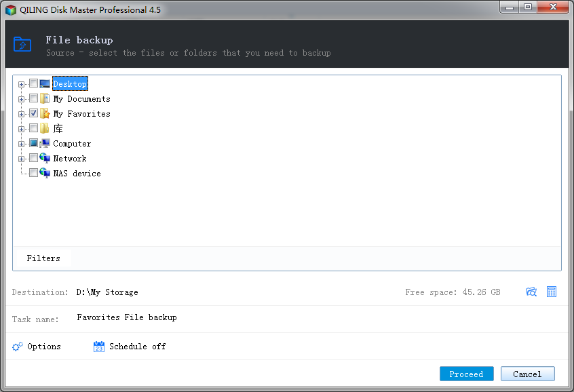This screenshot has height=392, width=574.
Task: Toggle the Computer partial selection checkbox
Action: tap(33, 143)
